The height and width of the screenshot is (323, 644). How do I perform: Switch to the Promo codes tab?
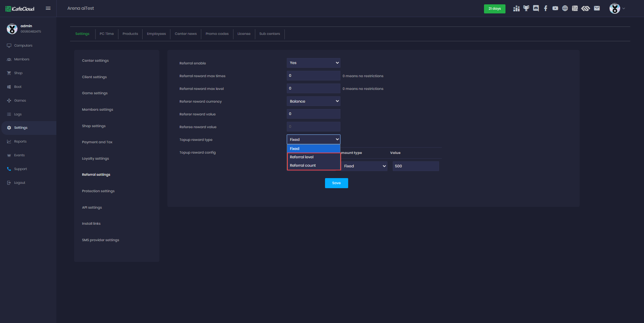pos(217,34)
